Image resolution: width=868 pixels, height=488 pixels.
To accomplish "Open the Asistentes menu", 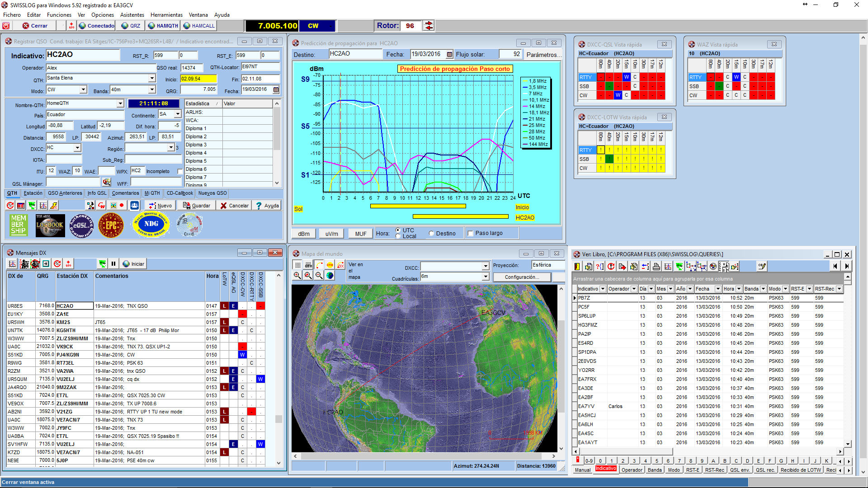I will click(x=132, y=14).
